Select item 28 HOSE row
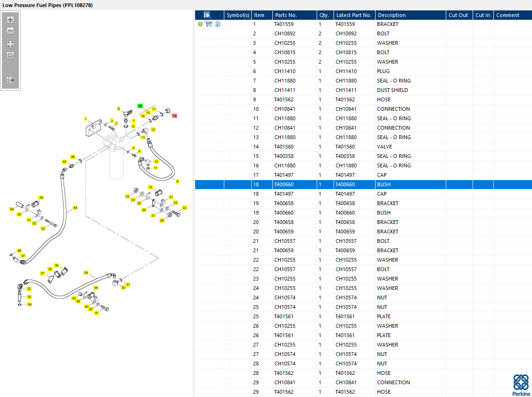Image resolution: width=532 pixels, height=397 pixels. 363,373
